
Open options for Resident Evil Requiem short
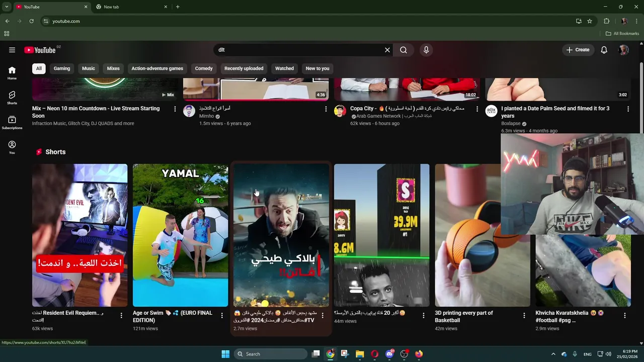click(x=121, y=316)
